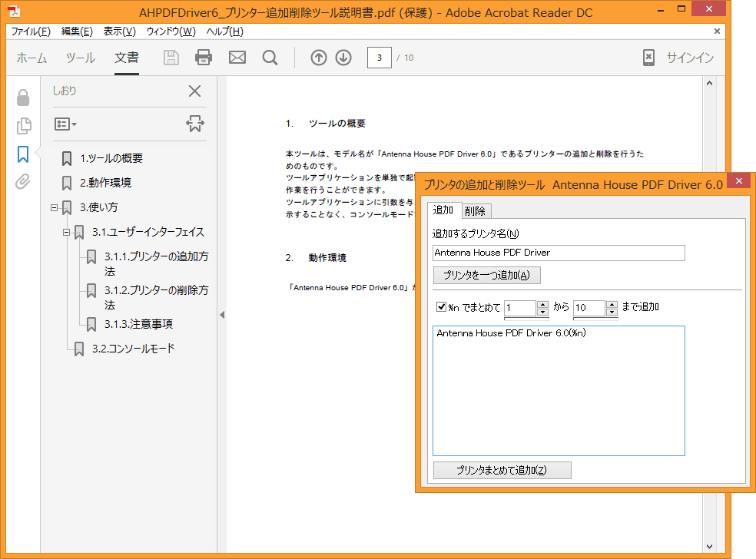Viewport: 756px width, 559px height.
Task: Go to previous page with up arrow
Action: [318, 58]
